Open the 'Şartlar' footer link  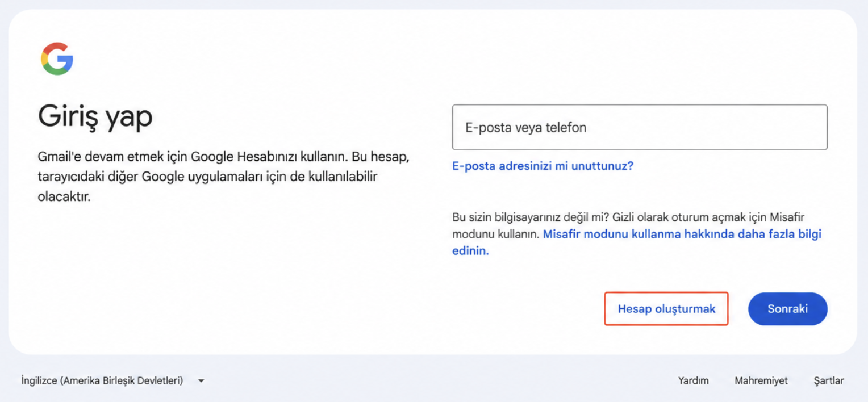click(829, 380)
